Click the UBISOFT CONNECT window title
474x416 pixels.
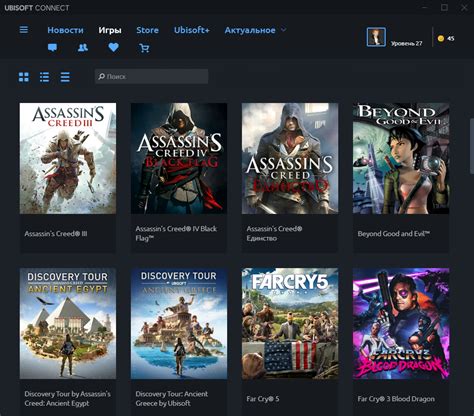37,8
